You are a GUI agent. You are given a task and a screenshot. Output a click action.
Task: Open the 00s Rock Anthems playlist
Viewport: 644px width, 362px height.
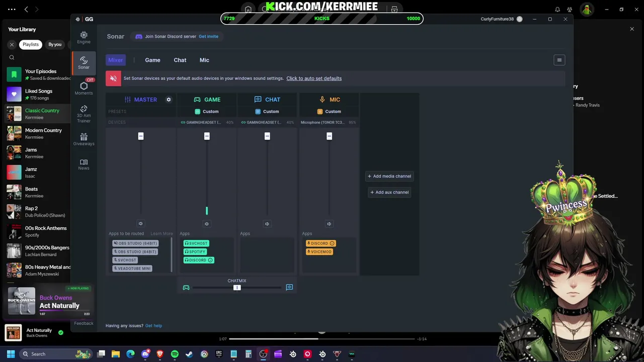click(38, 231)
